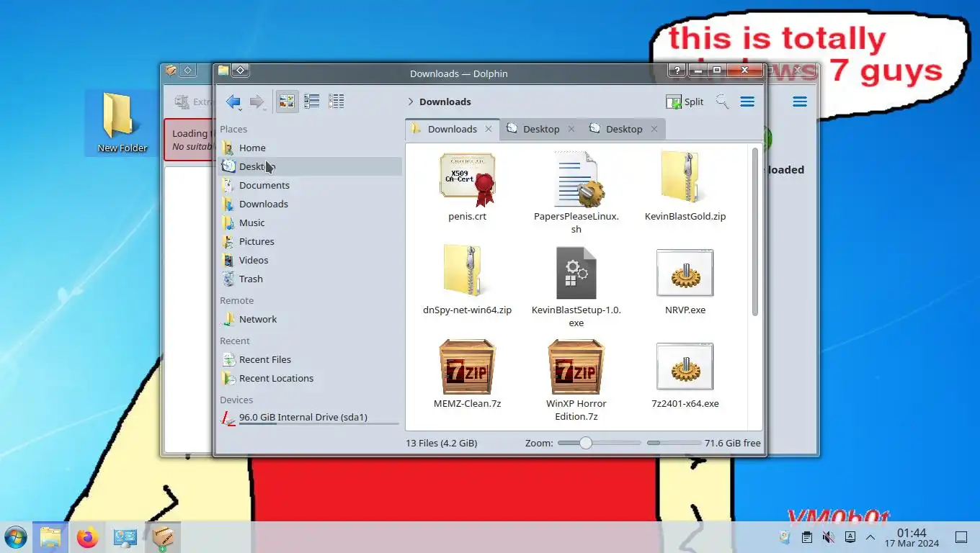Screen dimensions: 980x553
Task: Click the Ark package taskbar icon
Action: (163, 537)
